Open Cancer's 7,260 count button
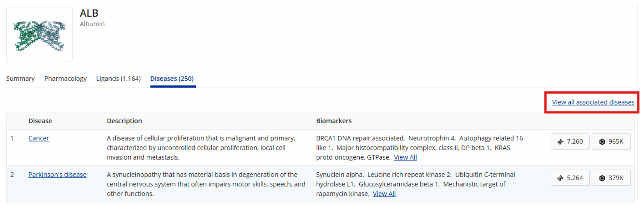Screen dimensions: 644x207 pos(570,141)
